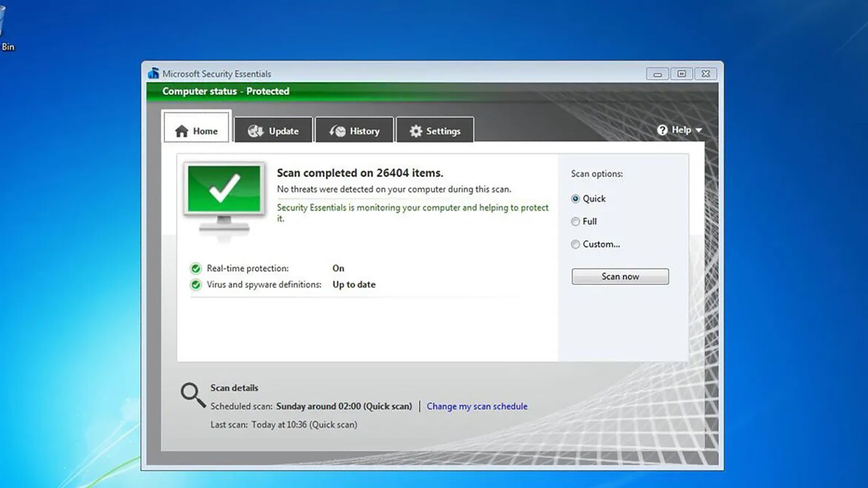Open Change my scan schedule link
868x488 pixels.
[x=477, y=406]
